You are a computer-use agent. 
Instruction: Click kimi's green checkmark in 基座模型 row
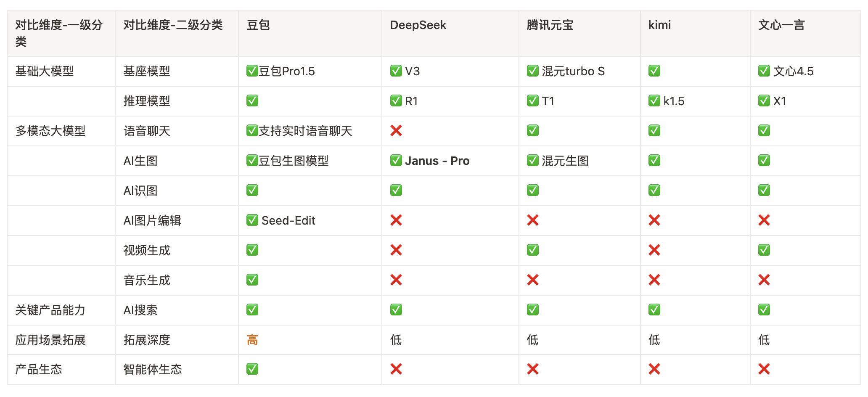654,71
